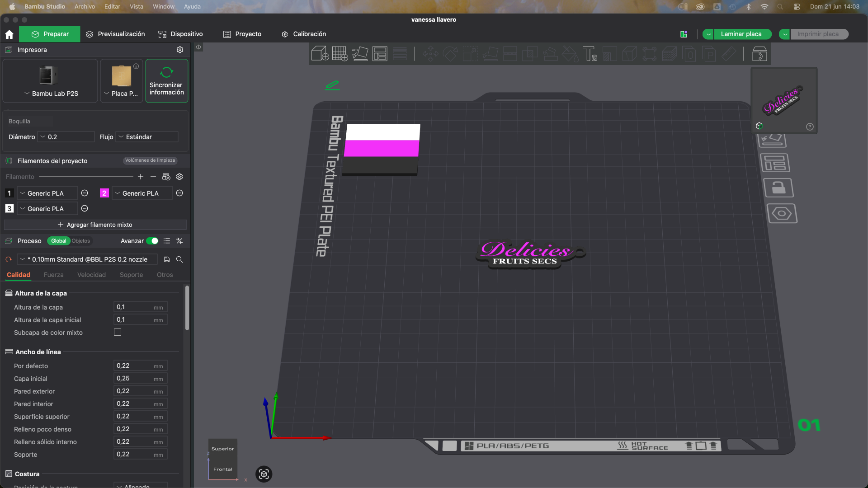Open filament 1 Generic PLA dropdown
868x488 pixels.
point(47,193)
